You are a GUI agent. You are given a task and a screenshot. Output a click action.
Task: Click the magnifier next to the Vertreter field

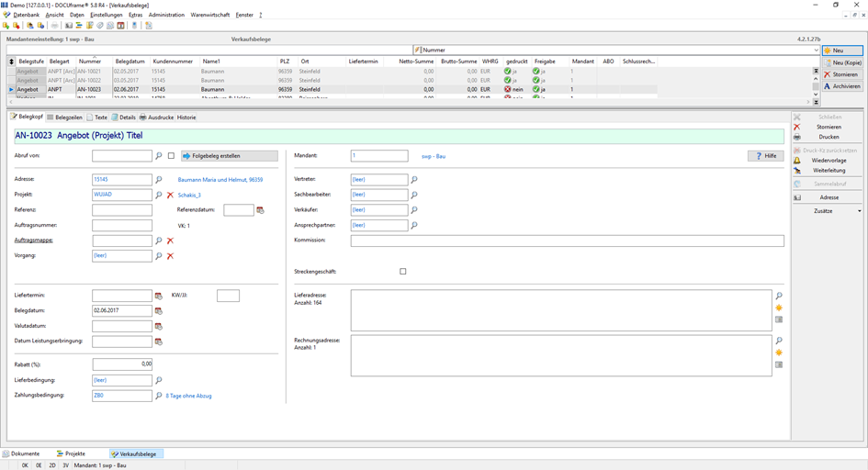(x=413, y=180)
